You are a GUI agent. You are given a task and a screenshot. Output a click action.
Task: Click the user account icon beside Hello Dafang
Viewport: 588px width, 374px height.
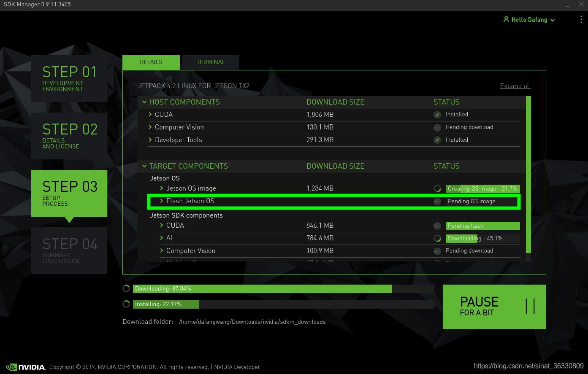(506, 19)
